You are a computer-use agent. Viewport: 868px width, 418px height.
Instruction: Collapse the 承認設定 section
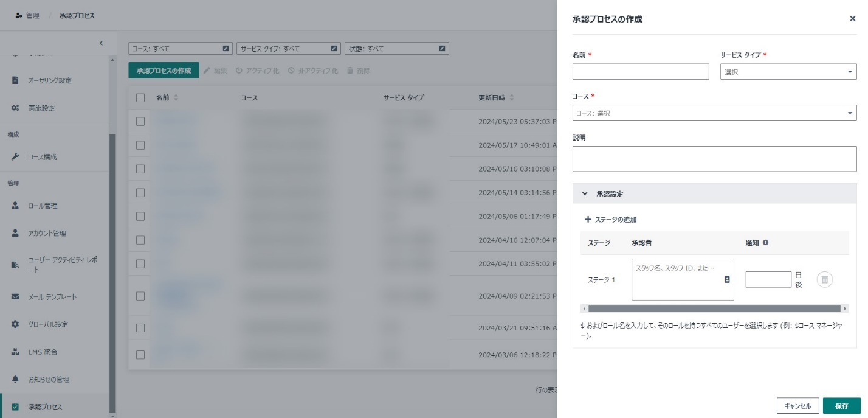click(585, 194)
